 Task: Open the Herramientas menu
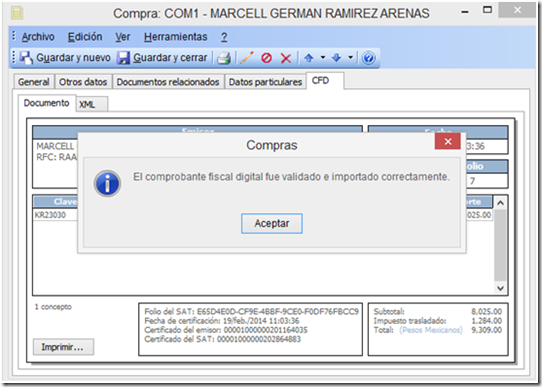pyautogui.click(x=176, y=37)
